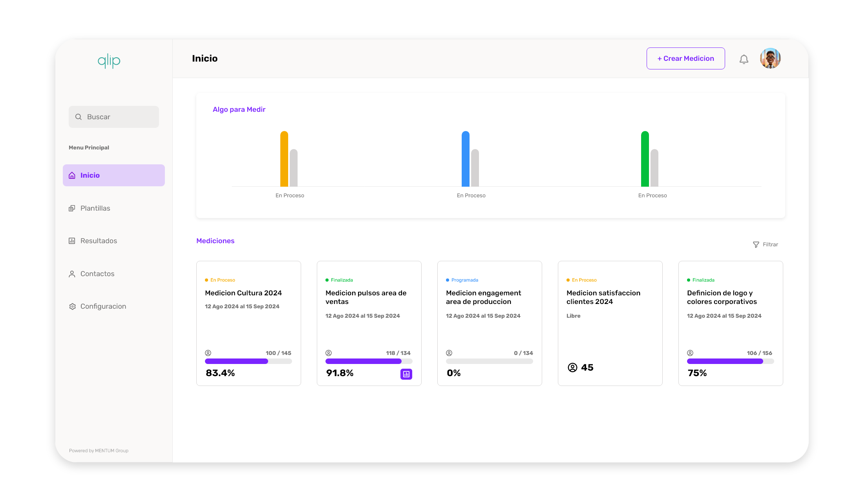The height and width of the screenshot is (504, 848).
Task: Open the user profile avatar
Action: [770, 58]
